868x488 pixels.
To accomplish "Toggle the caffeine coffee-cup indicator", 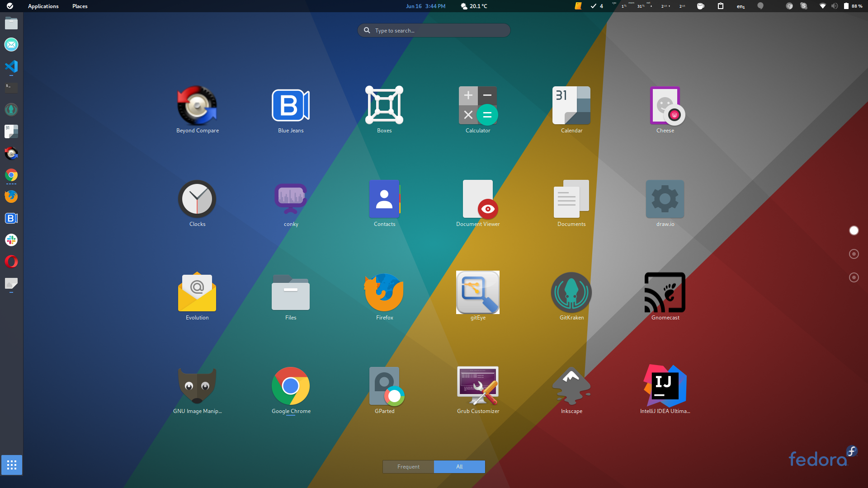I will coord(701,6).
